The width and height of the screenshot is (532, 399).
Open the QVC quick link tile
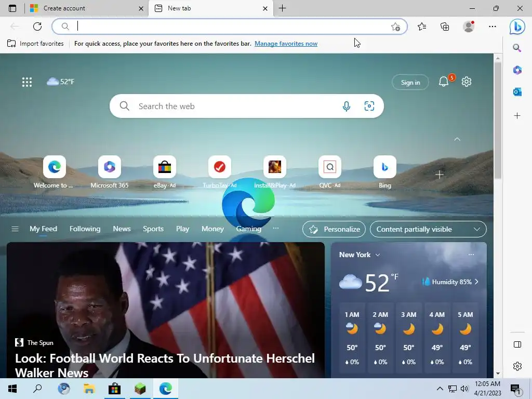[330, 172]
